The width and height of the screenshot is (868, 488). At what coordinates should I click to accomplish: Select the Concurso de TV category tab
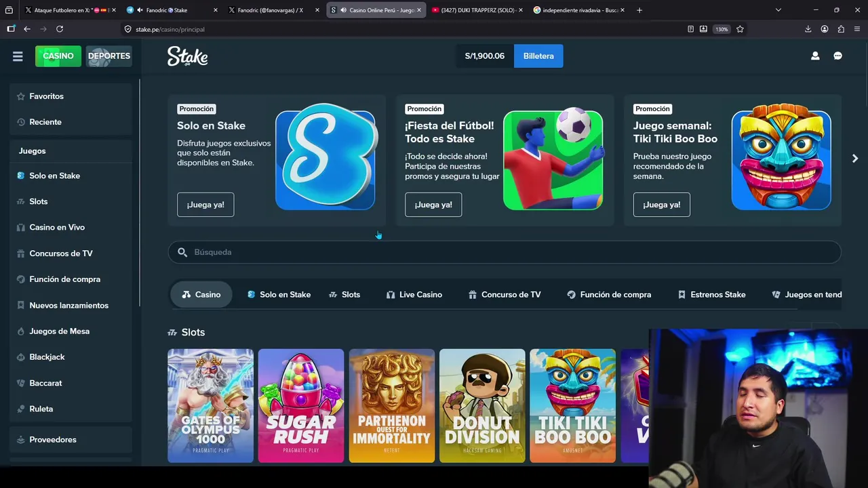505,295
